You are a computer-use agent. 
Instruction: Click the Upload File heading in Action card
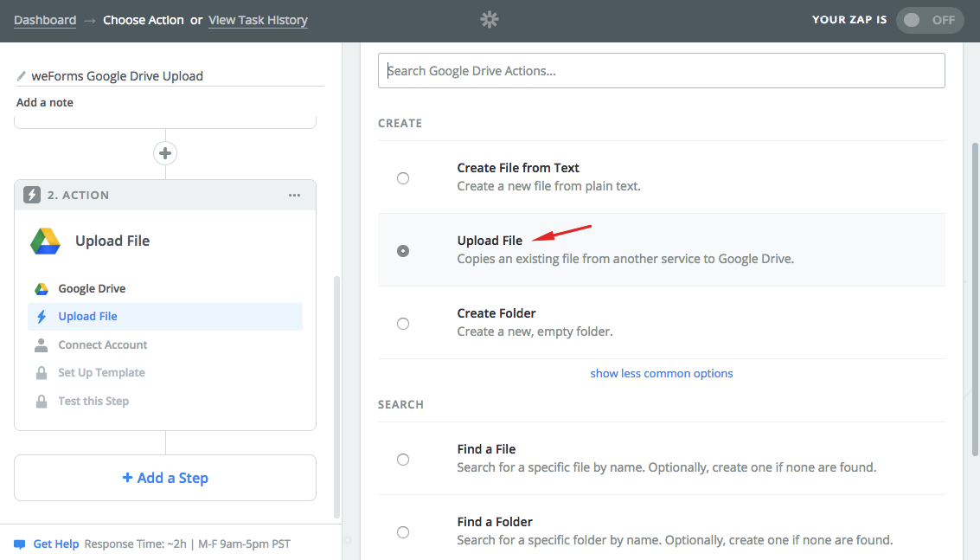pyautogui.click(x=112, y=241)
